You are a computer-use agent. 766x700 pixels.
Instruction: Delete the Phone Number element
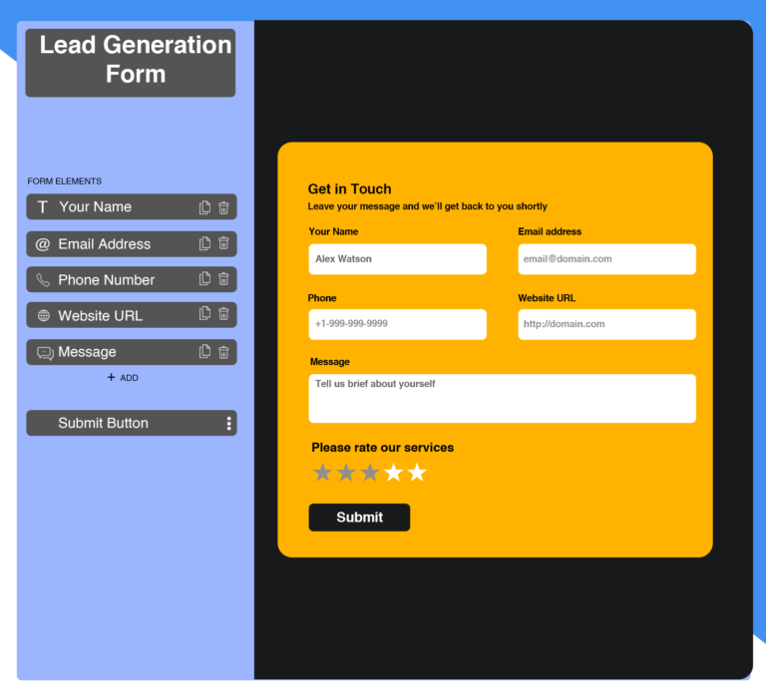point(223,279)
